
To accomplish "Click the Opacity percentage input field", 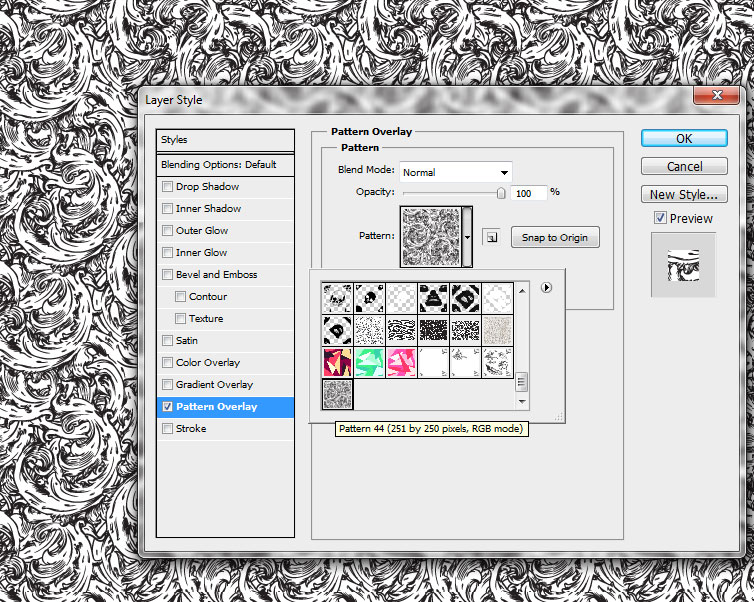I will tap(528, 193).
